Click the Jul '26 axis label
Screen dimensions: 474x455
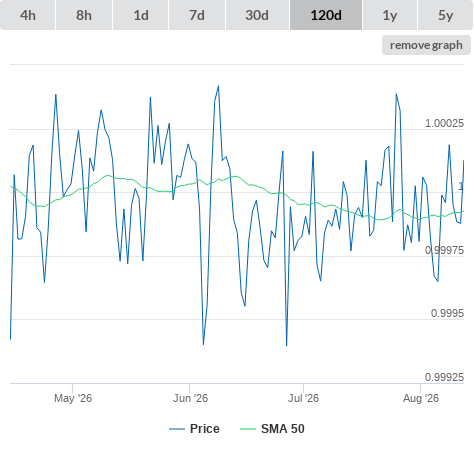click(x=304, y=398)
